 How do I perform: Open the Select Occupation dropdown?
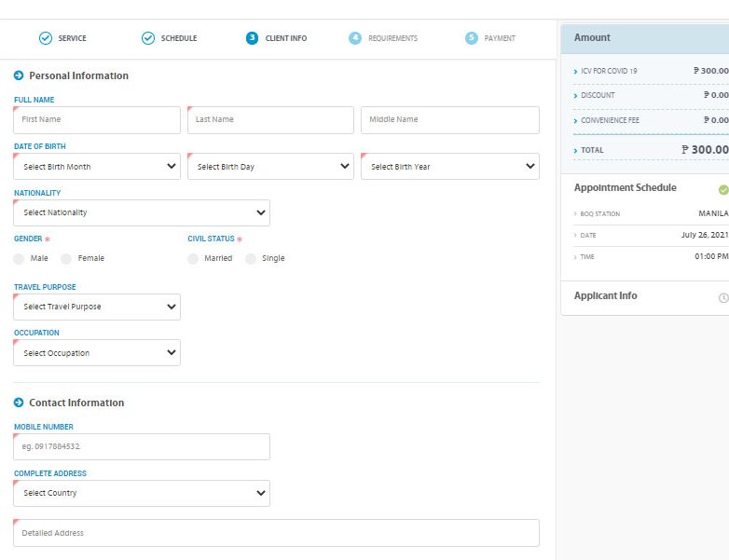97,353
